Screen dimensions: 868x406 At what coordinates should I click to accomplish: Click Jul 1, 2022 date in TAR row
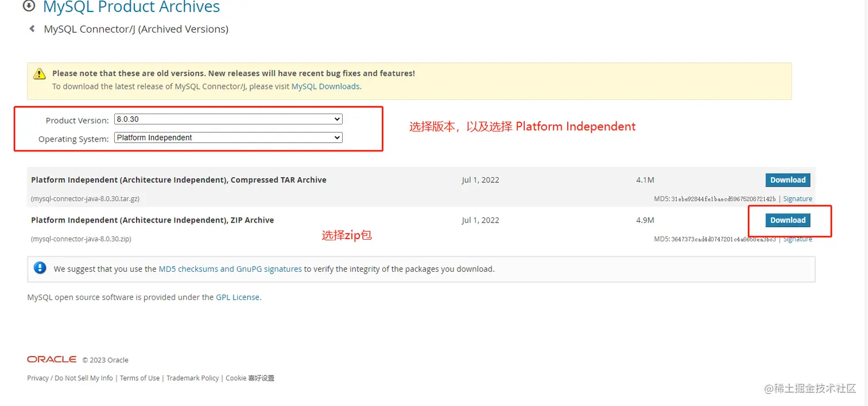click(480, 180)
